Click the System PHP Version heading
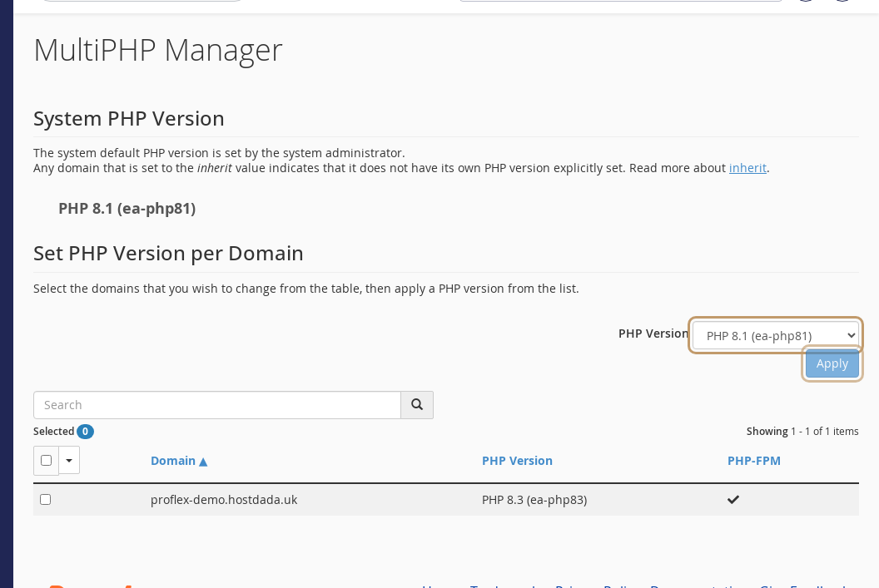Viewport: 879px width, 588px height. (x=128, y=119)
